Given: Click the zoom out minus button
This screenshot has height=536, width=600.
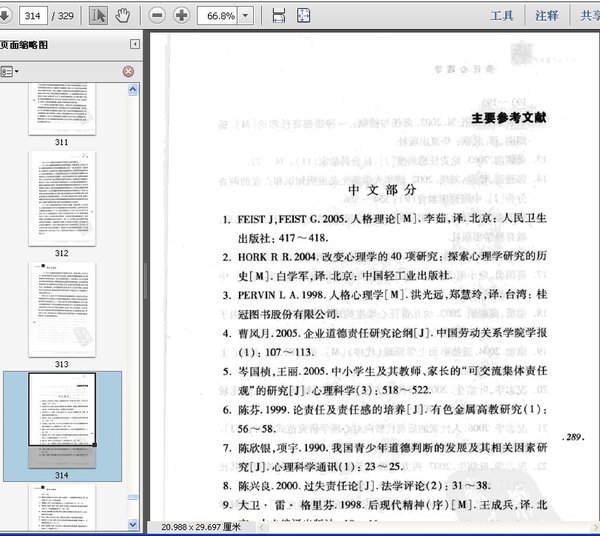Looking at the screenshot, I should click(158, 15).
